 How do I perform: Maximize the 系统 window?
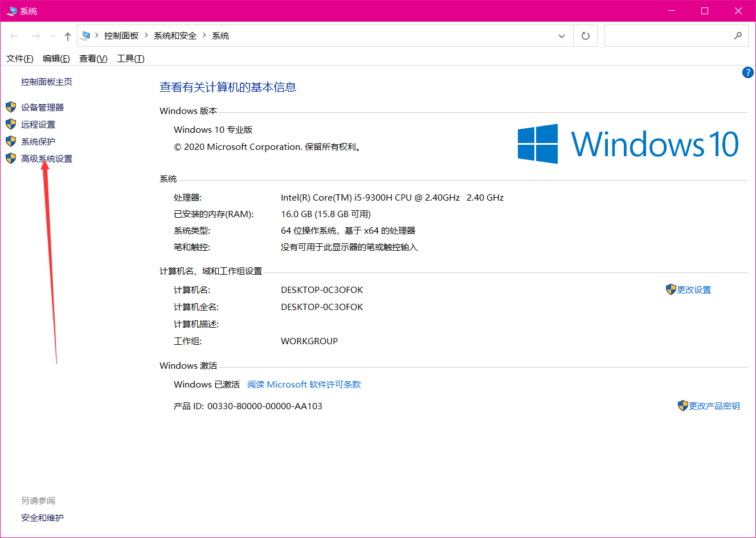click(x=705, y=11)
